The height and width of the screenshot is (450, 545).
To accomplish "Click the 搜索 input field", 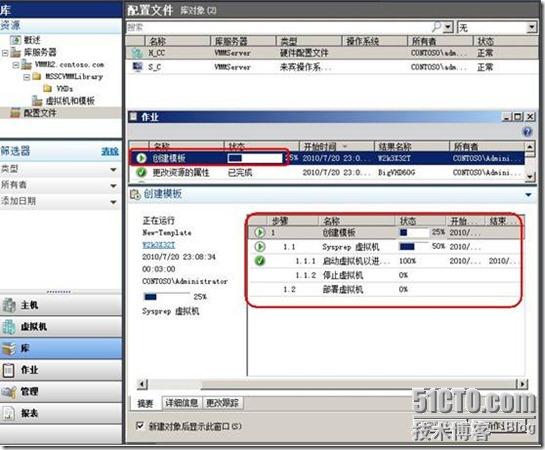I will [279, 27].
